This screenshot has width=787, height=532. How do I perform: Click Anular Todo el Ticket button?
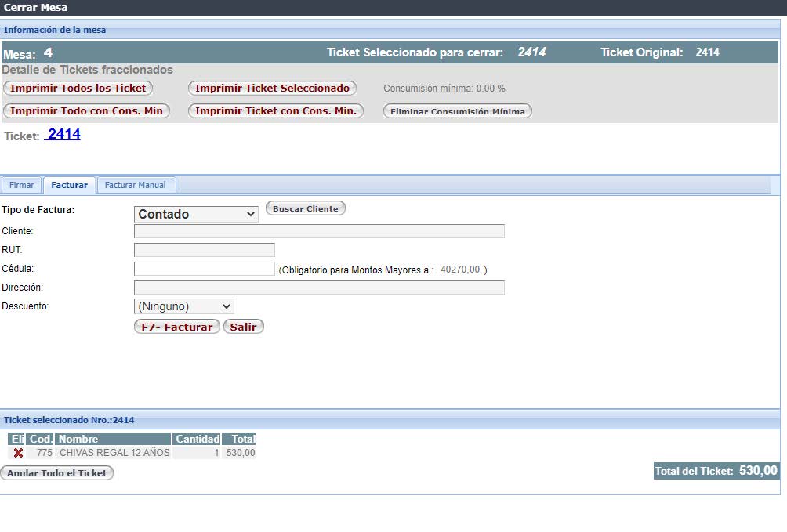click(x=57, y=473)
